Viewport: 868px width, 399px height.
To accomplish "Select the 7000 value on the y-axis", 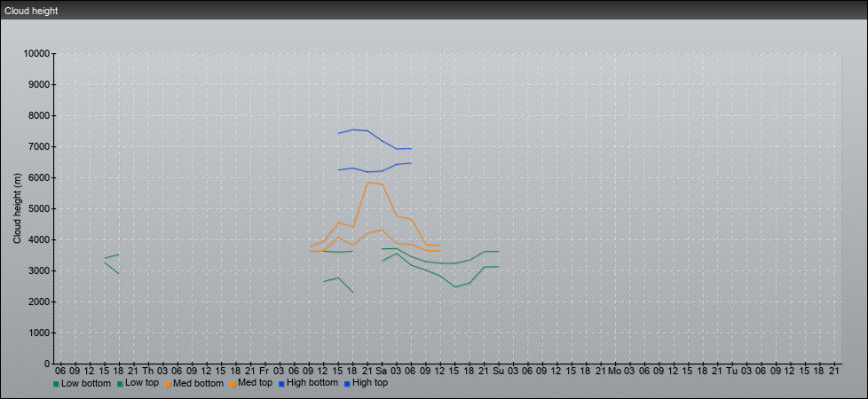I will pos(39,146).
